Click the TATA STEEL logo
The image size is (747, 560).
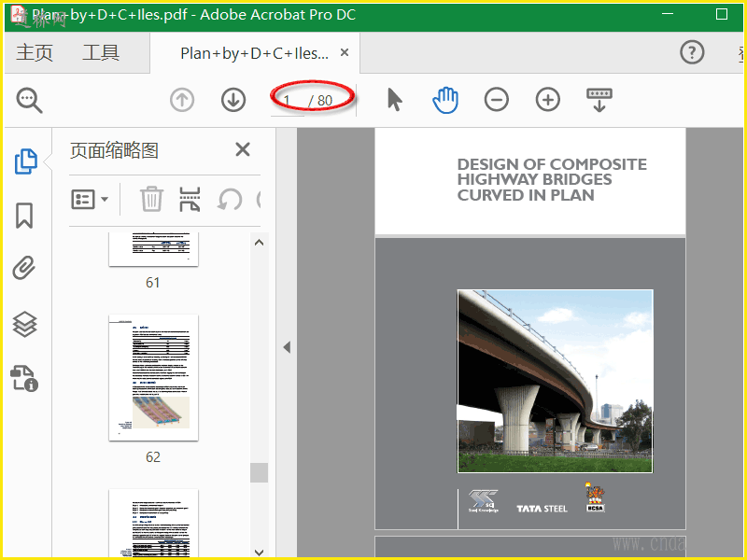(543, 509)
